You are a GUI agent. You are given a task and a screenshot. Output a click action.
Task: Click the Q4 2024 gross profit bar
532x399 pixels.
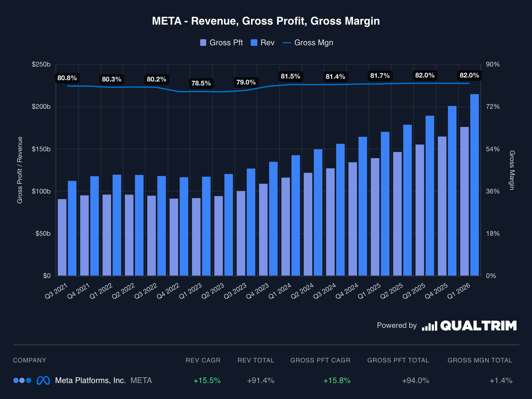(353, 219)
